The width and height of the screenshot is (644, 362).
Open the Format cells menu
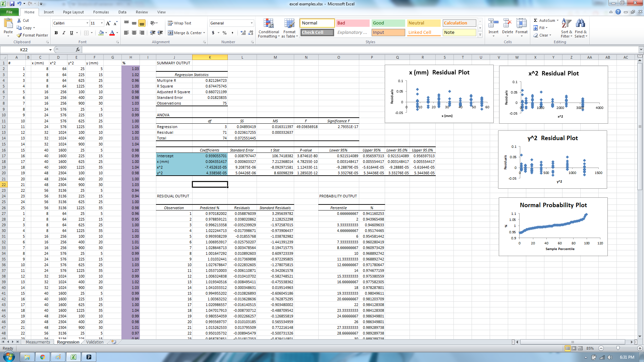click(522, 27)
